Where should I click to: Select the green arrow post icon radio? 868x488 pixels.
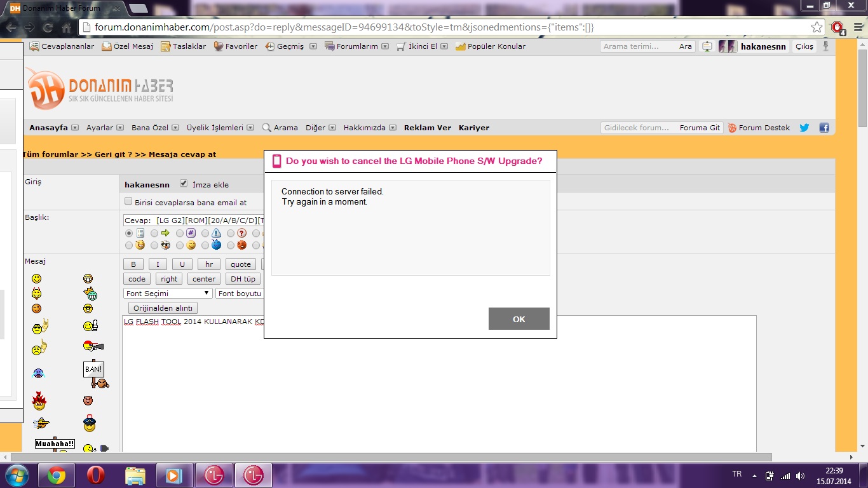click(x=154, y=233)
